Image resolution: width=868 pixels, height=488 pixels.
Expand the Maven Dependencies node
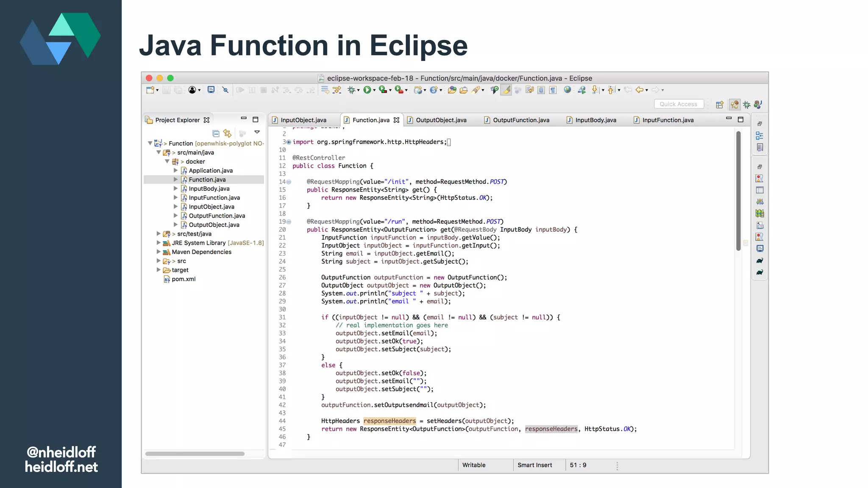point(159,252)
